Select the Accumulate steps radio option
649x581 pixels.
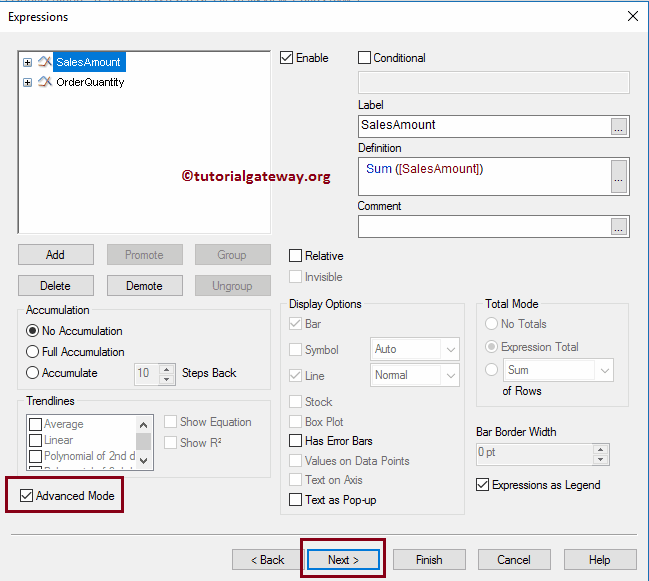[32, 373]
